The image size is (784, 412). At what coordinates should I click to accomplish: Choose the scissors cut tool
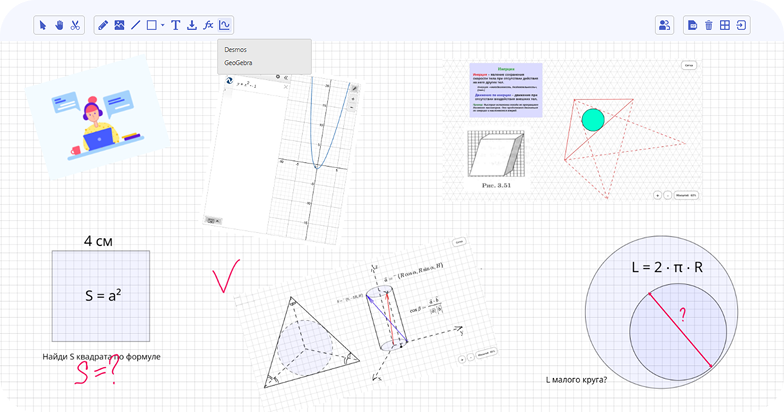click(75, 25)
